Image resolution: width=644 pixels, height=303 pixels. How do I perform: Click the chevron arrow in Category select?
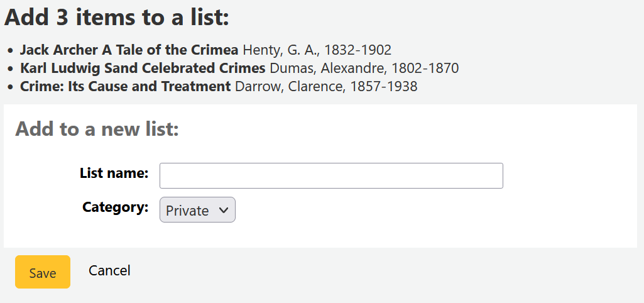(224, 210)
